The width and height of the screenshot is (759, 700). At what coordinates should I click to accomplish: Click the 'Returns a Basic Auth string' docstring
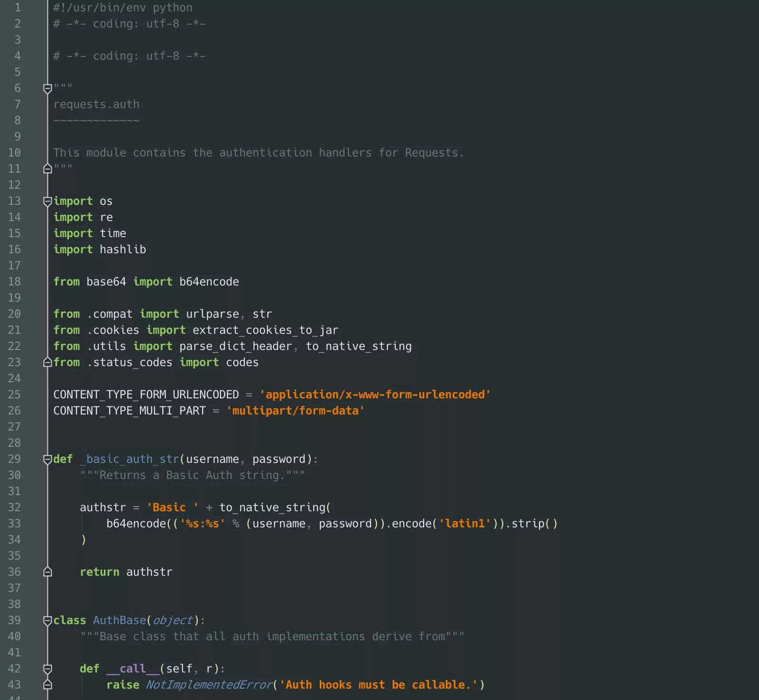coord(193,475)
